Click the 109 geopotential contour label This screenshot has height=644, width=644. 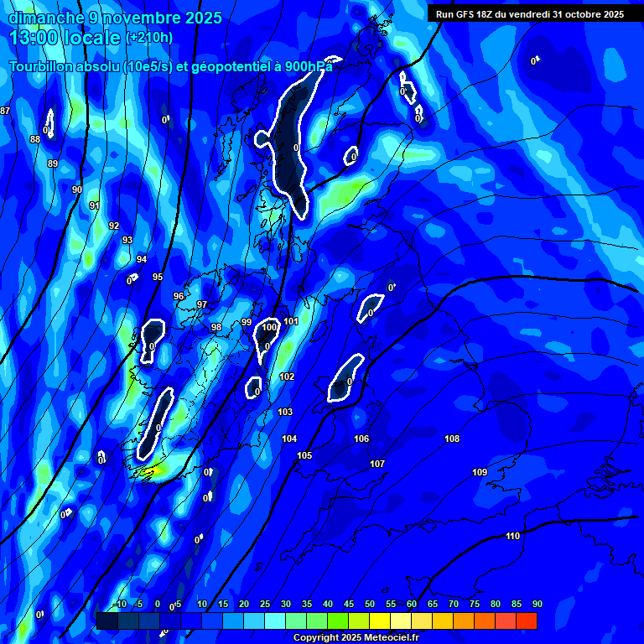[x=480, y=472]
